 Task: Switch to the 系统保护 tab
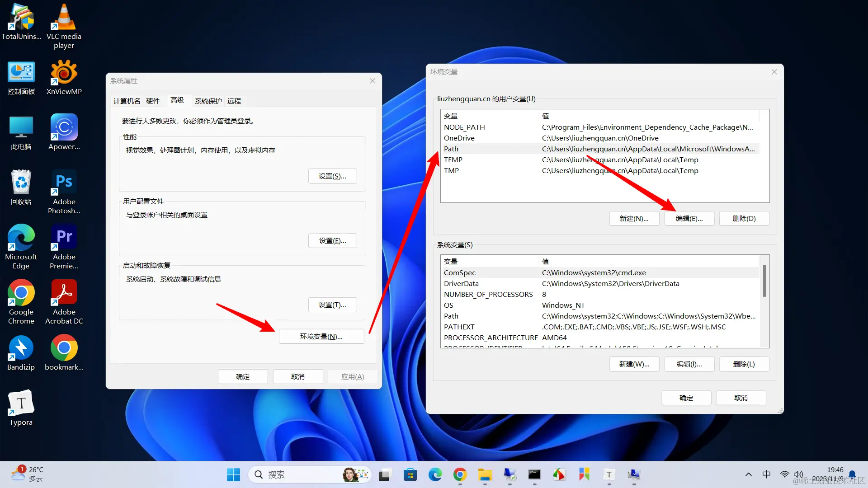(x=208, y=101)
